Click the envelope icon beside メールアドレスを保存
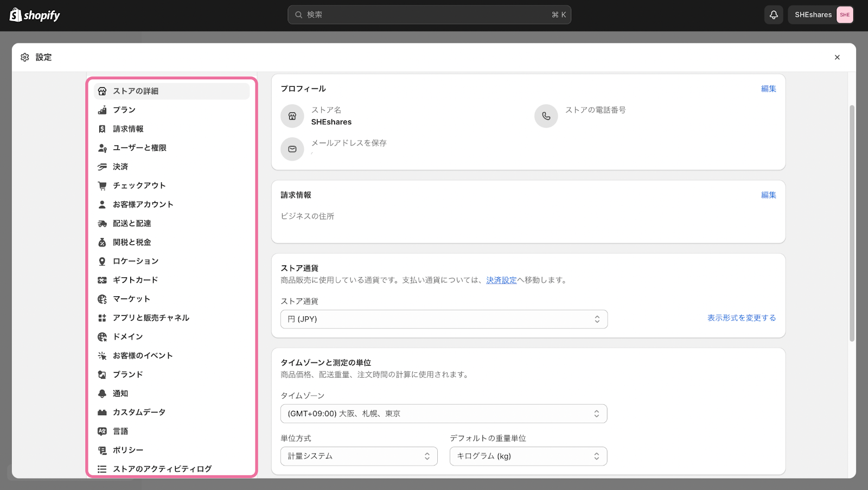The width and height of the screenshot is (868, 490). [292, 149]
